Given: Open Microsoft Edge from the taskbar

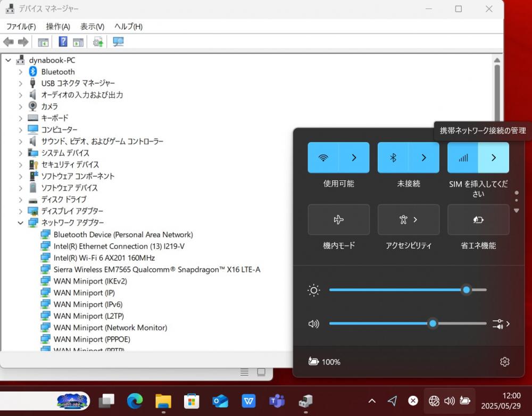Looking at the screenshot, I should (135, 401).
